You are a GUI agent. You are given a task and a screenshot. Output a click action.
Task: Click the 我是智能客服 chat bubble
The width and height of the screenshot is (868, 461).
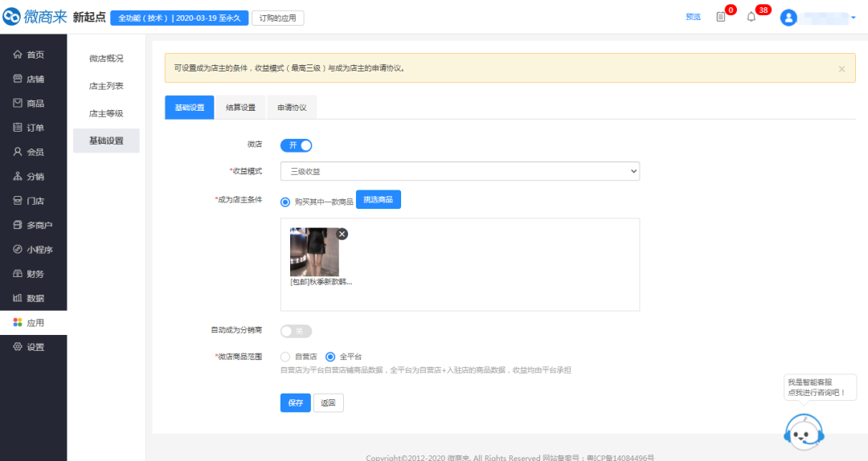[x=820, y=387]
